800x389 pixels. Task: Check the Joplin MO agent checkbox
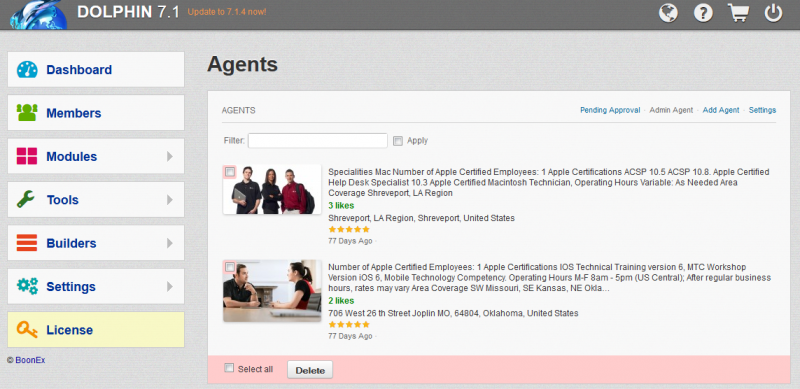tap(230, 267)
